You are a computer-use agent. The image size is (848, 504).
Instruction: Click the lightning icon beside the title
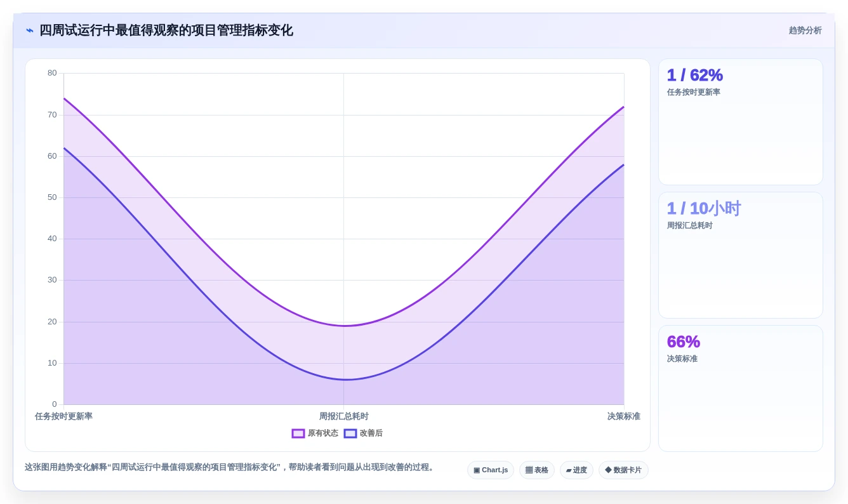(30, 30)
